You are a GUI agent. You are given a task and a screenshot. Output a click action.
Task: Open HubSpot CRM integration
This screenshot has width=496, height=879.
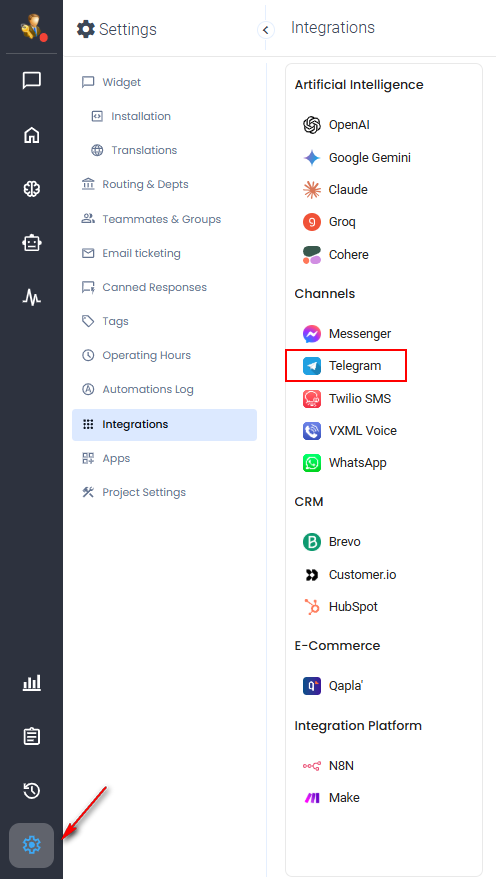(x=341, y=607)
